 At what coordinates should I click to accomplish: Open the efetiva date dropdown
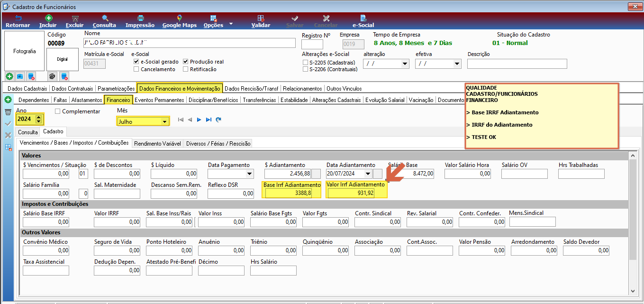pos(457,64)
